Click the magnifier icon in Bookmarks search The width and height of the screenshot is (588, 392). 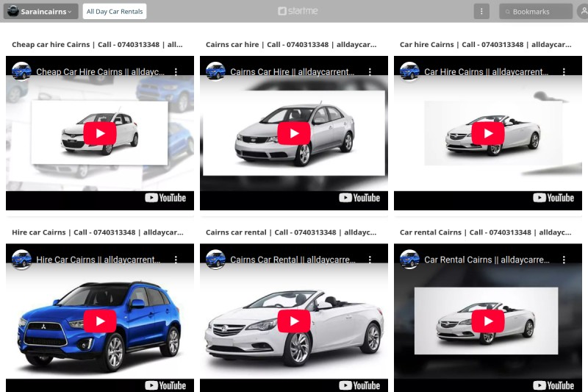(507, 12)
